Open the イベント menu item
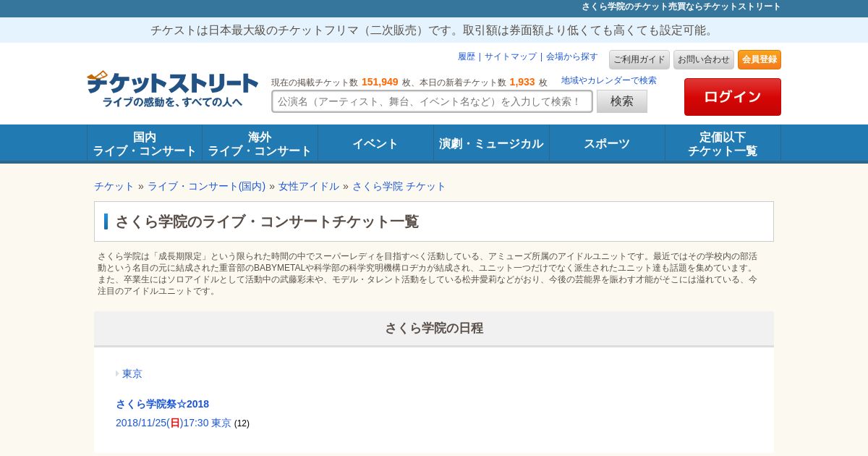Viewport: 868px width, 456px height. (x=375, y=143)
